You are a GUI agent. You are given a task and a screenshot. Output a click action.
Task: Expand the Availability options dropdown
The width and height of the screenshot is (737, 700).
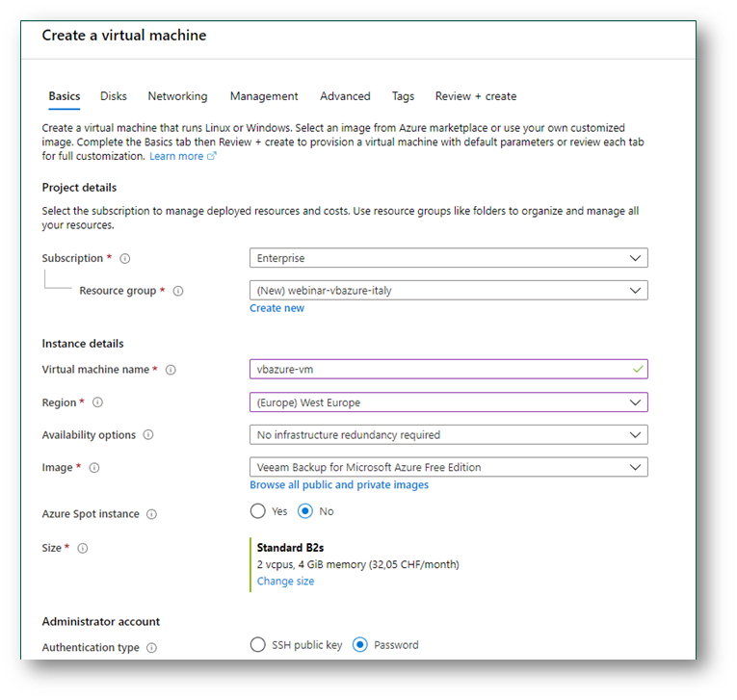[x=448, y=434]
